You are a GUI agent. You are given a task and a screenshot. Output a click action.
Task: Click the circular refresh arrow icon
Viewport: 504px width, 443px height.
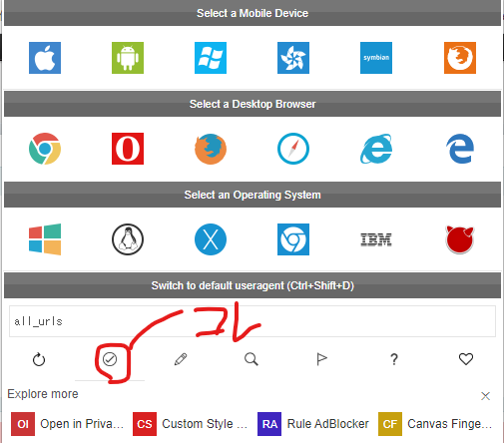[39, 359]
